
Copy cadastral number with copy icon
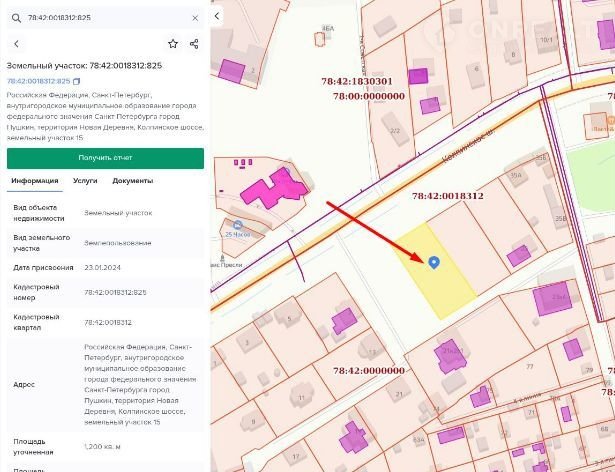point(77,81)
